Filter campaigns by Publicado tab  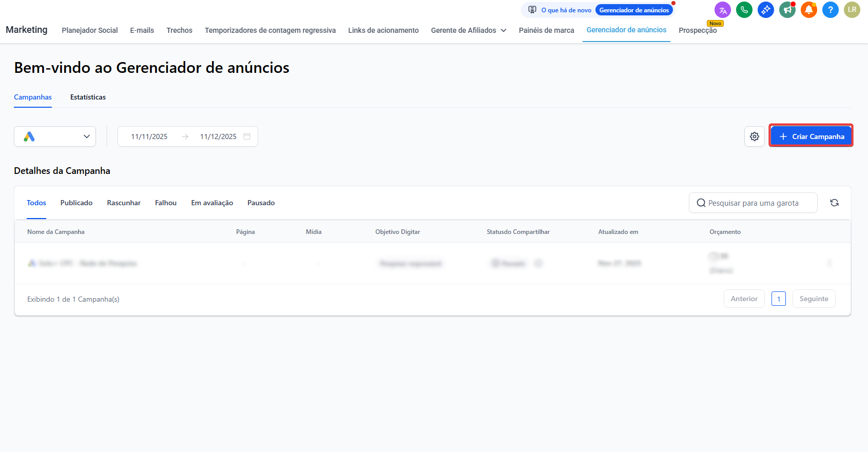pyautogui.click(x=76, y=203)
